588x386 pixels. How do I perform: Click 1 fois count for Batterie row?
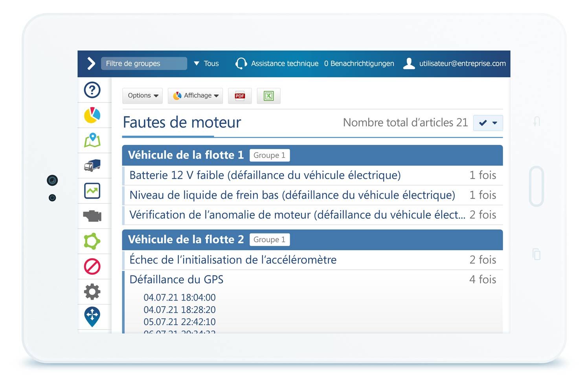pyautogui.click(x=483, y=175)
